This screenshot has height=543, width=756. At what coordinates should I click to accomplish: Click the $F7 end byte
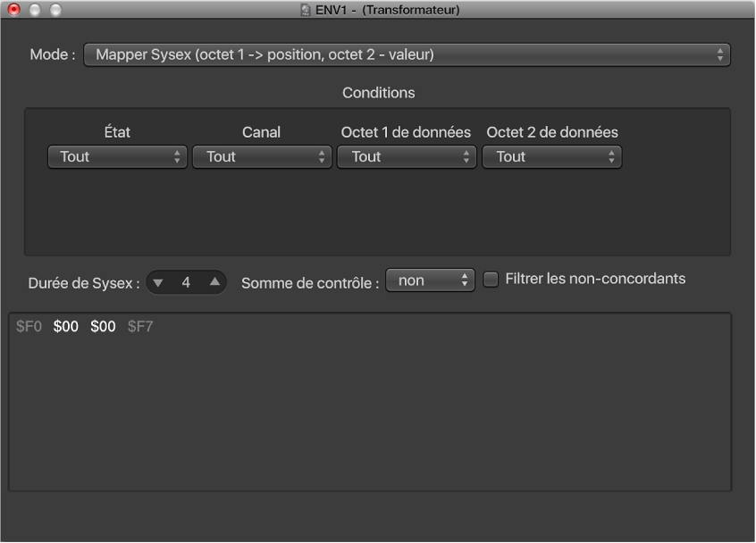[140, 327]
